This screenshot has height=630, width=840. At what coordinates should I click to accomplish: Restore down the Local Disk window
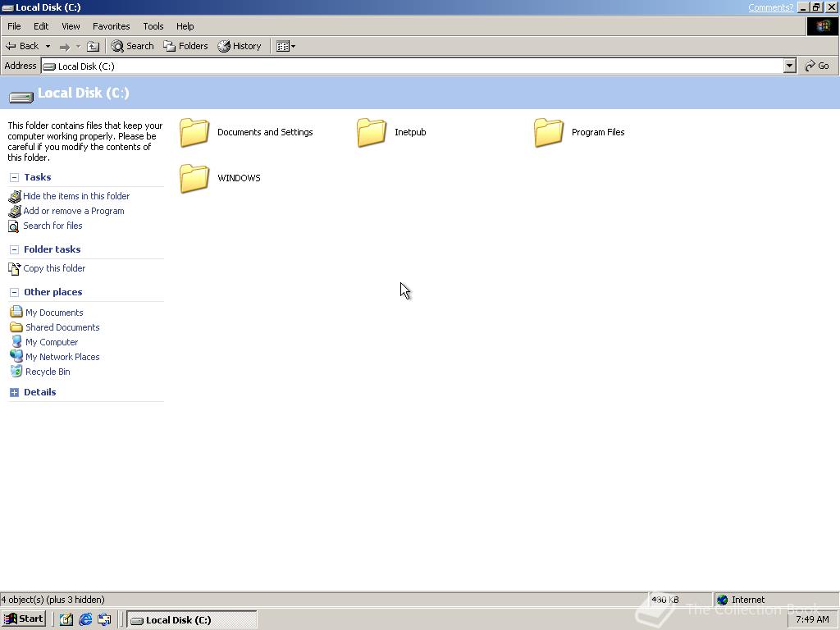[x=816, y=7]
